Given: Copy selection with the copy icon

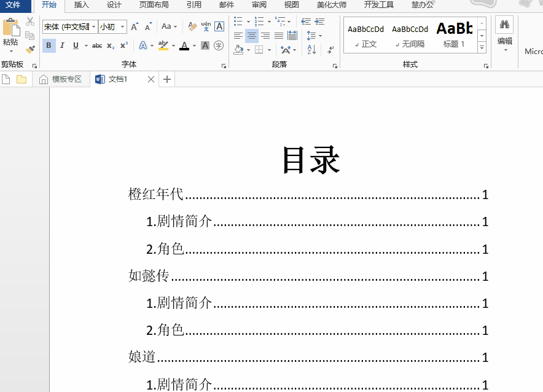Looking at the screenshot, I should tap(29, 35).
